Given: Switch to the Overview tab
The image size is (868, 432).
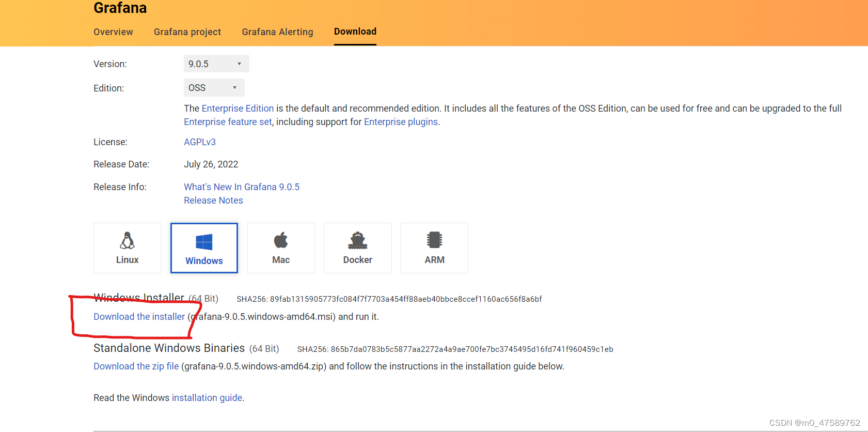Looking at the screenshot, I should point(113,32).
